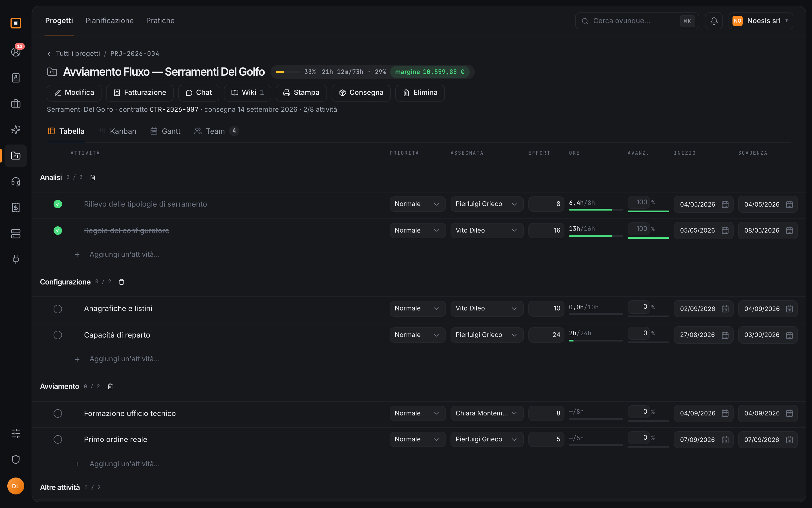
Task: Open the sidebar inbox icon with badge 12
Action: [x=16, y=52]
